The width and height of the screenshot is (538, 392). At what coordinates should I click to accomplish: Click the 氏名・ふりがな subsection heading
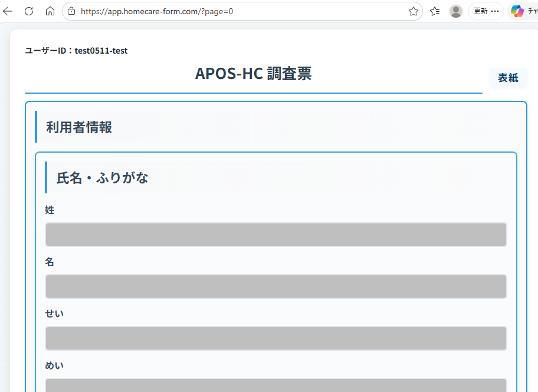tap(102, 178)
